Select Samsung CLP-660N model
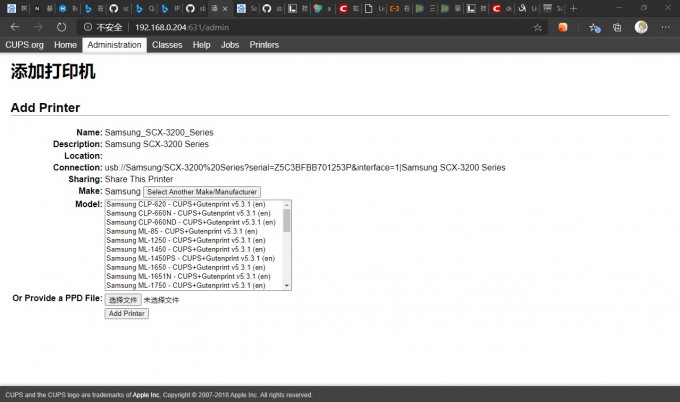Image resolution: width=680 pixels, height=402 pixels. (x=188, y=213)
